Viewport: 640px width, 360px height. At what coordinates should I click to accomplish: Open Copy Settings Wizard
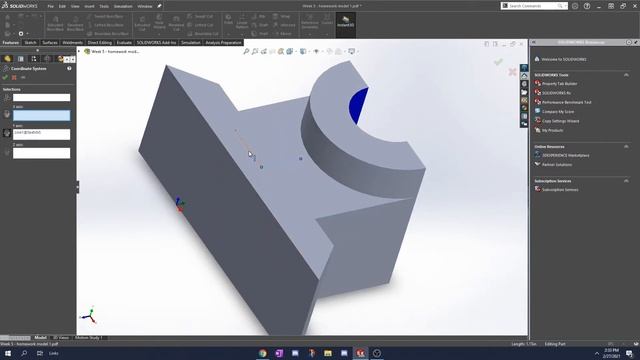(560, 121)
